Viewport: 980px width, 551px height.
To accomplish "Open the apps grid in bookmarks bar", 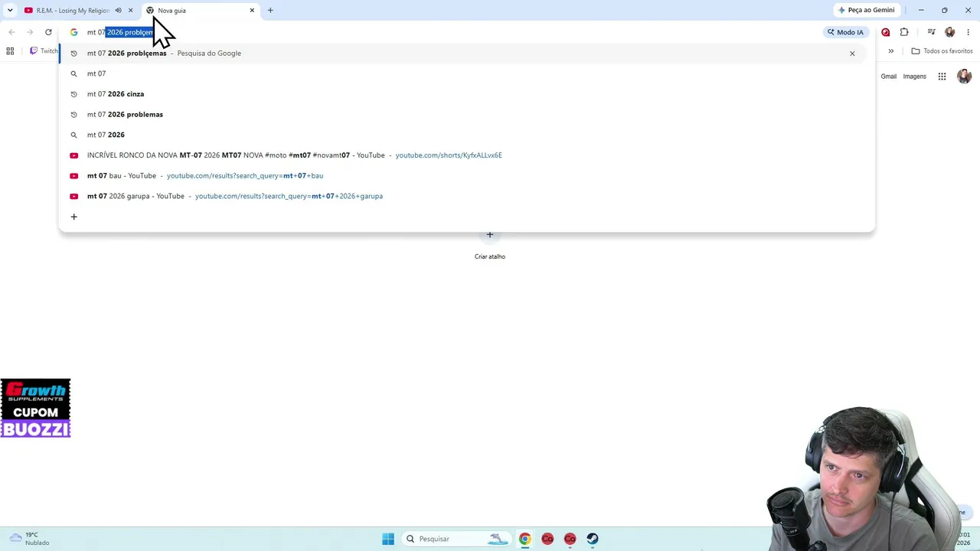I will (10, 51).
